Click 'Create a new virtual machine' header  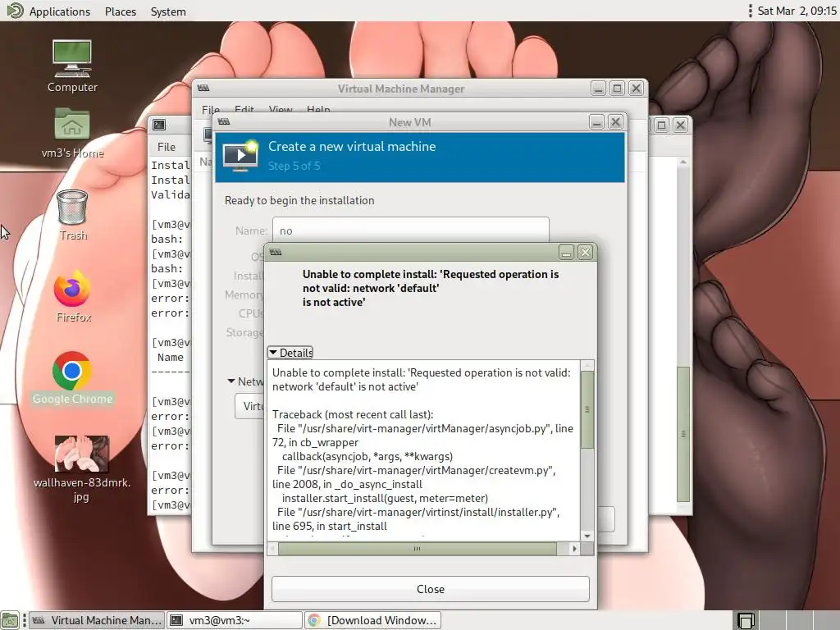352,146
